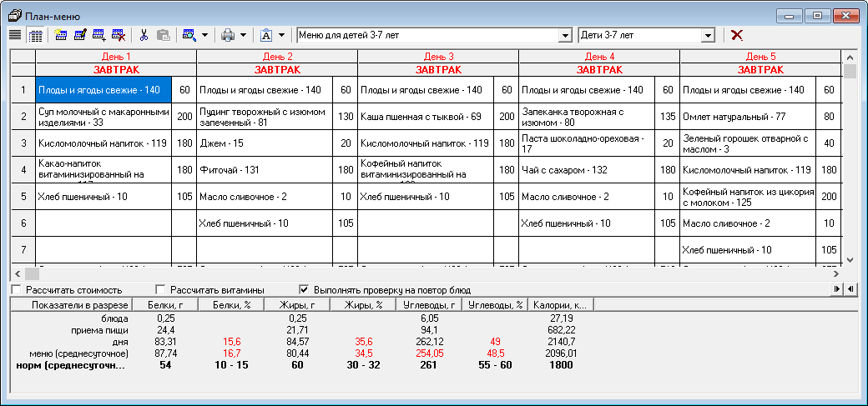Viewport: 868px width, 406px height.
Task: Click the 'Калории' column header
Action: [x=561, y=305]
